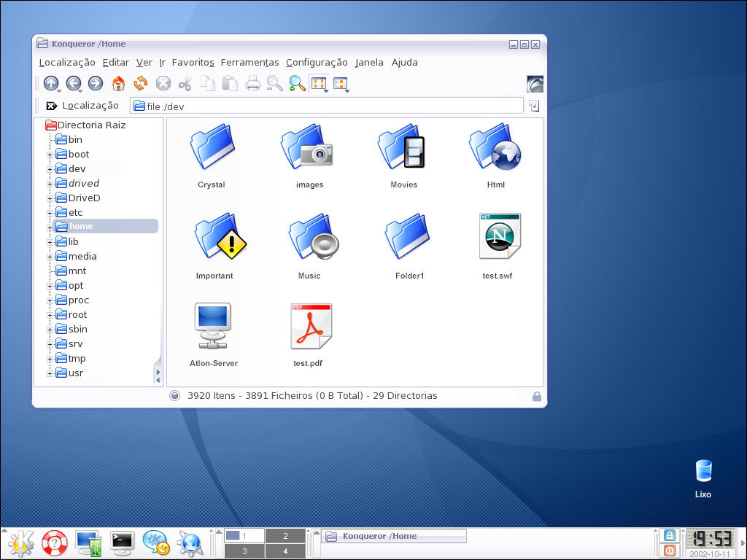Select the home folder in tree
747x560 pixels.
(106, 226)
